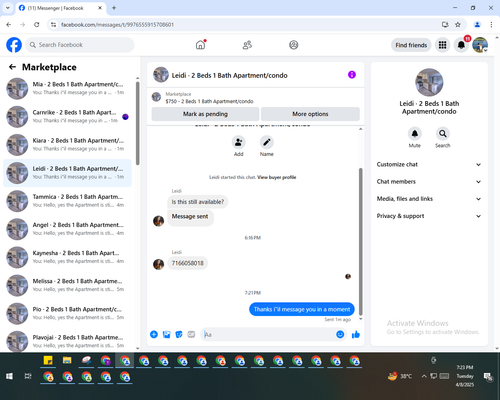The height and width of the screenshot is (400, 500).
Task: Open the Facebook Home icon
Action: tap(200, 45)
